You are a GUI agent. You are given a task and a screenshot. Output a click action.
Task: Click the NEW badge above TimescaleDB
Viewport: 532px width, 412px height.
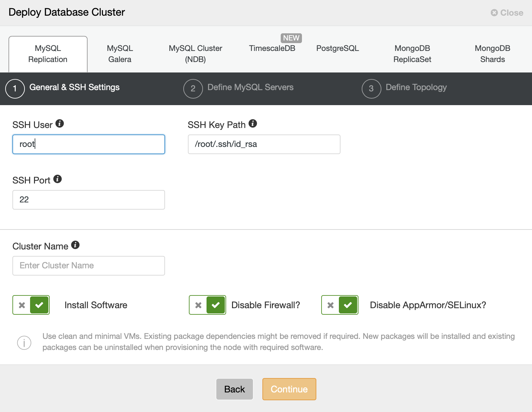click(x=291, y=38)
